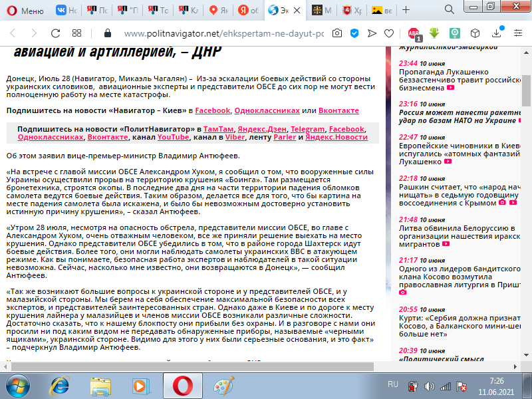Open the Telegram link
This screenshot has width=532, height=399.
(307, 129)
